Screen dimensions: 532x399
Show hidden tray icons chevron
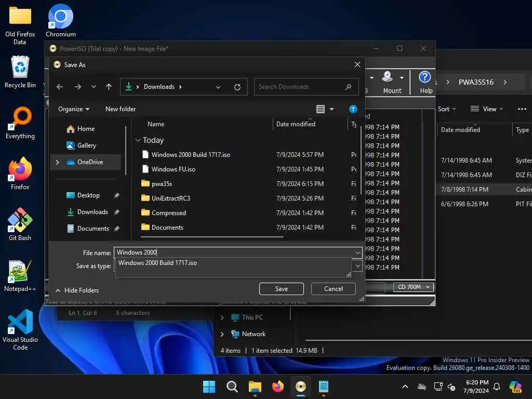point(405,387)
